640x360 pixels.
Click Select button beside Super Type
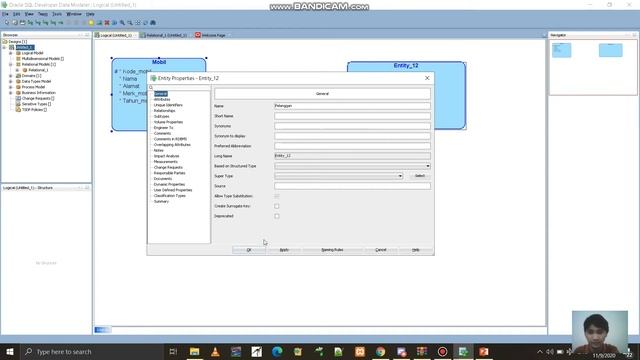(x=420, y=176)
